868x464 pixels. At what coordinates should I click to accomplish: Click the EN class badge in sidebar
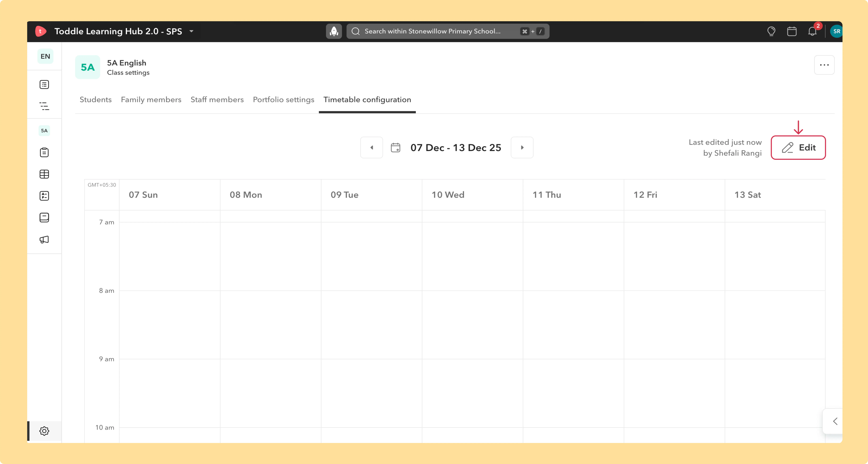click(x=45, y=56)
